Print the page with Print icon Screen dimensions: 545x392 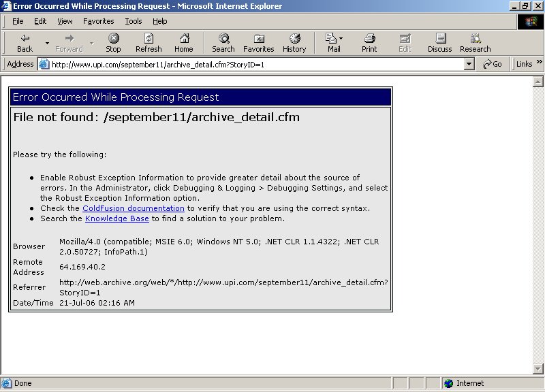click(369, 42)
